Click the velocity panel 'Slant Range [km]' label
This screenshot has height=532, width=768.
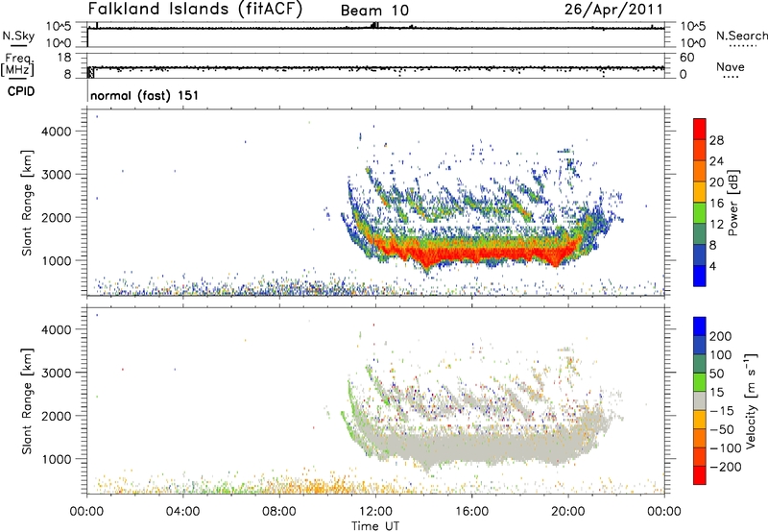pos(28,400)
